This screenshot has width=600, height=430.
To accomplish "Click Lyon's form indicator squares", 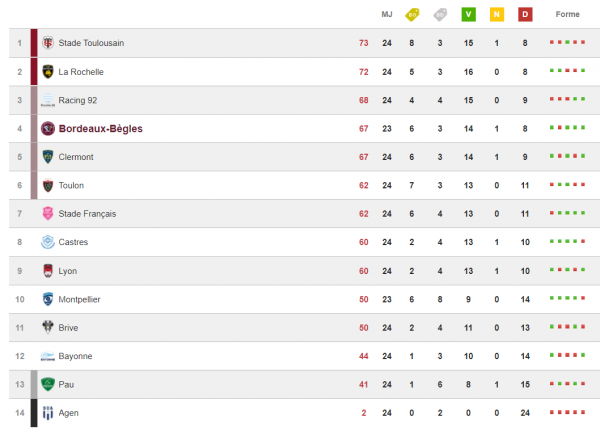I will [x=567, y=270].
